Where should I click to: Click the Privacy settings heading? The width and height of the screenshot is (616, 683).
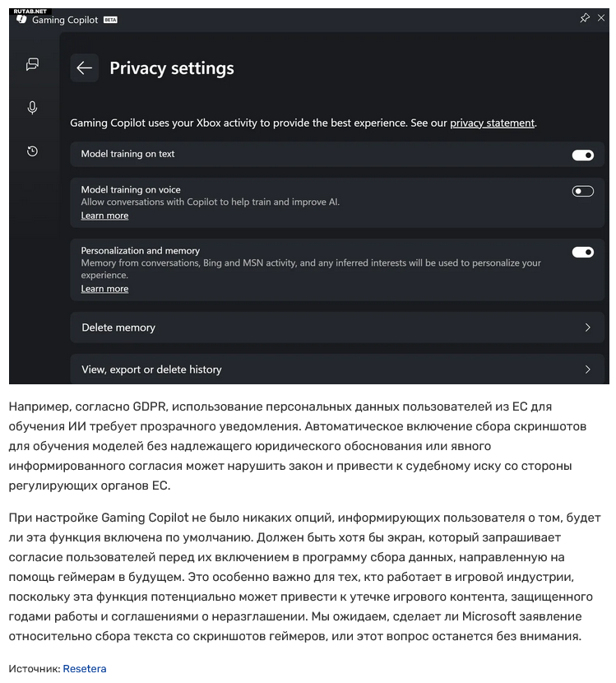172,68
